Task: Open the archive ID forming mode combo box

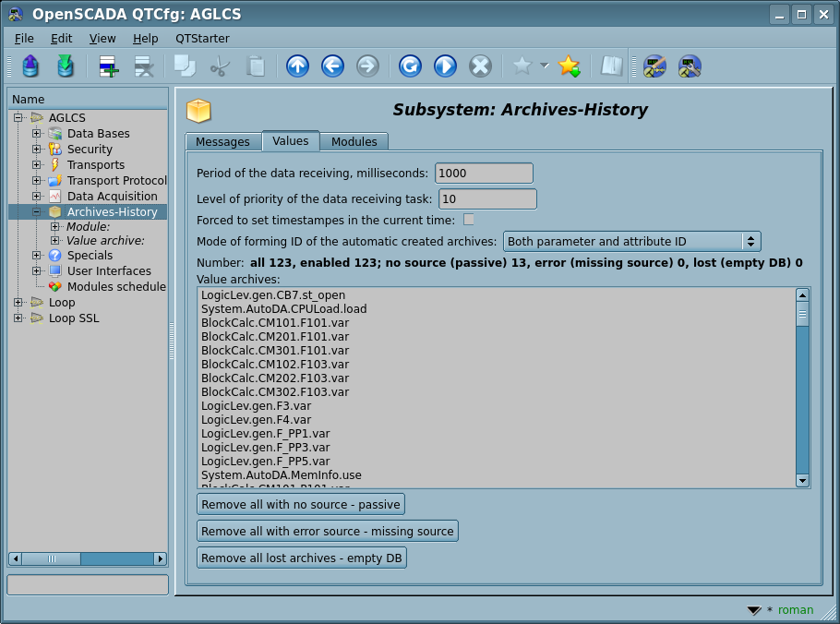Action: [632, 242]
